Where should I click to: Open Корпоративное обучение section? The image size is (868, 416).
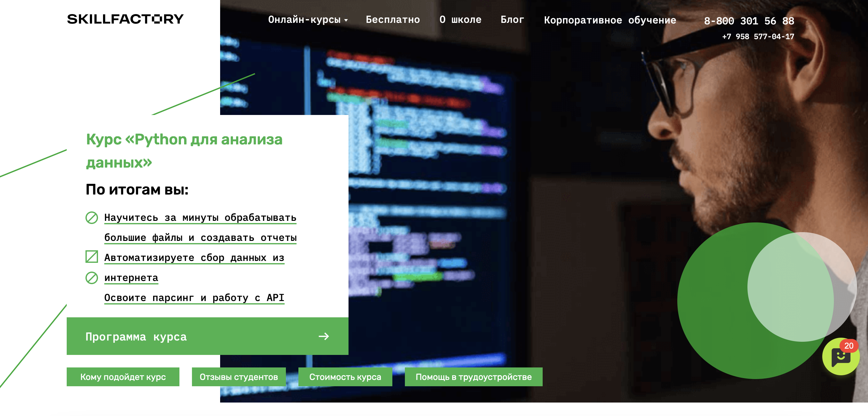(x=610, y=20)
